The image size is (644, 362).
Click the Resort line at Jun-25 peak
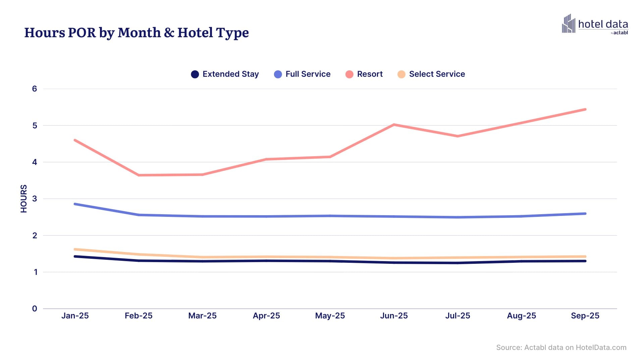pyautogui.click(x=394, y=124)
